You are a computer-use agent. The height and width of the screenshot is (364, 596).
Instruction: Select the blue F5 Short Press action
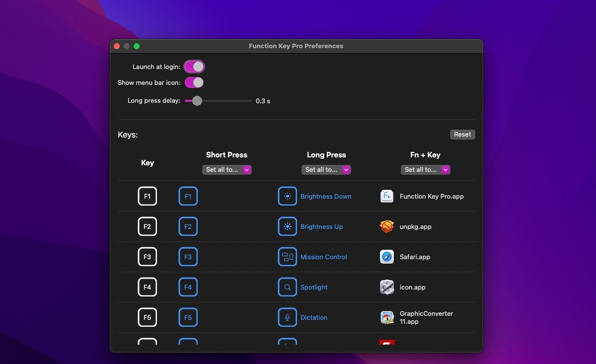click(188, 317)
